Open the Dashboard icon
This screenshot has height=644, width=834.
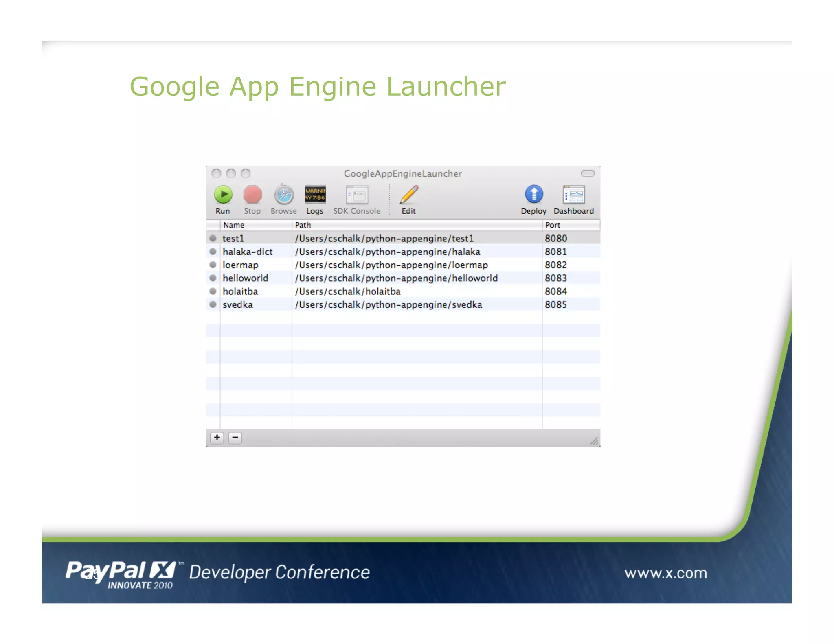click(x=574, y=195)
